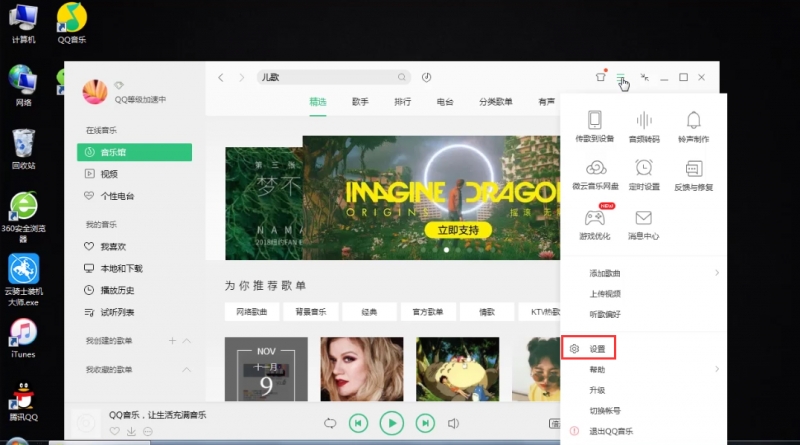Viewport: 800px width, 445px height.
Task: Click the search magnifier icon
Action: point(402,77)
